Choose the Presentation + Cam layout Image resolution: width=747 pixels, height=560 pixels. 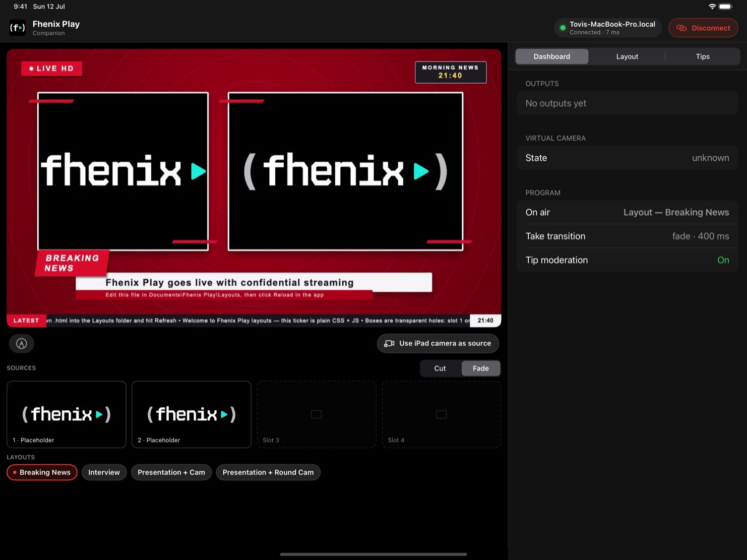[x=171, y=472]
